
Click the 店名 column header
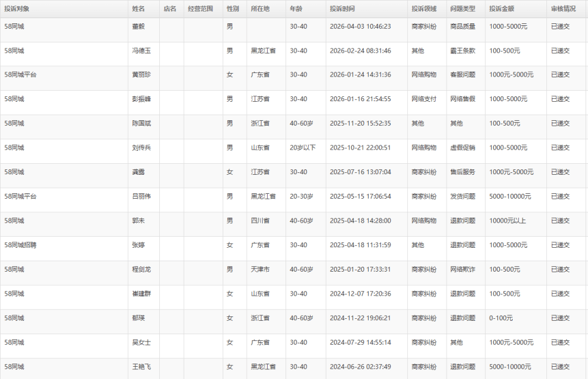tap(171, 9)
